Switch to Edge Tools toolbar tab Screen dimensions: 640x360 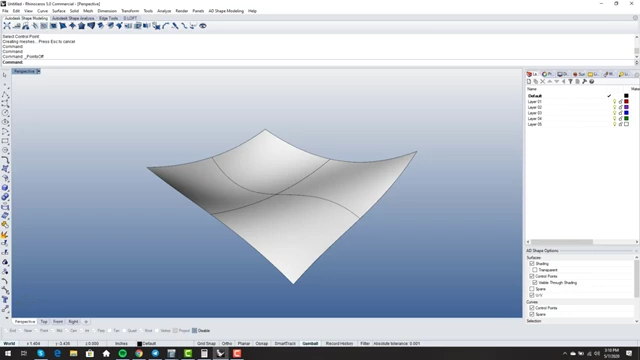[x=109, y=18]
